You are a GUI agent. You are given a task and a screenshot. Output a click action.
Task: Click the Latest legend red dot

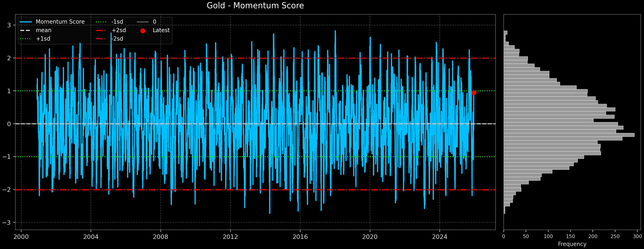pos(143,31)
